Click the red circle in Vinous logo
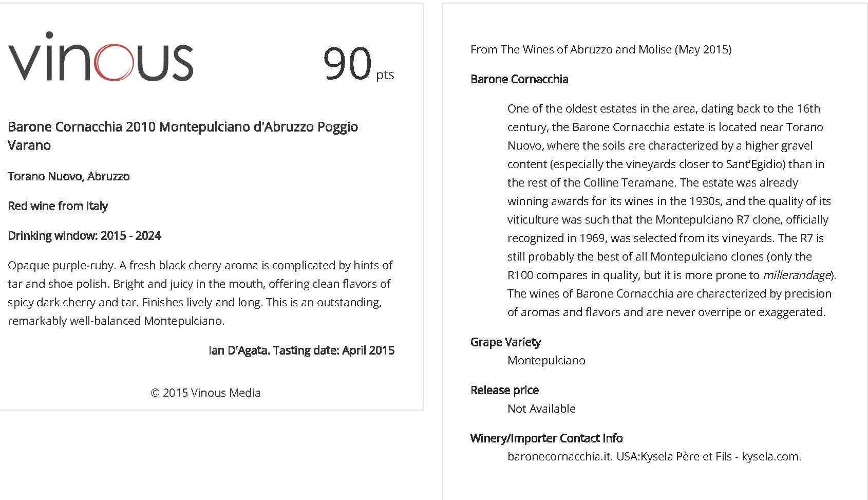 pyautogui.click(x=114, y=62)
